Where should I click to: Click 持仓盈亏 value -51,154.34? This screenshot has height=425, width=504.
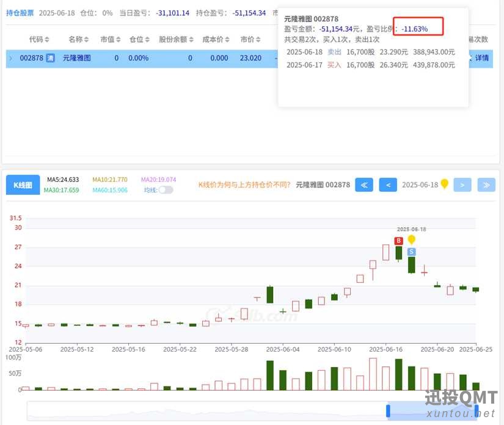(x=249, y=13)
